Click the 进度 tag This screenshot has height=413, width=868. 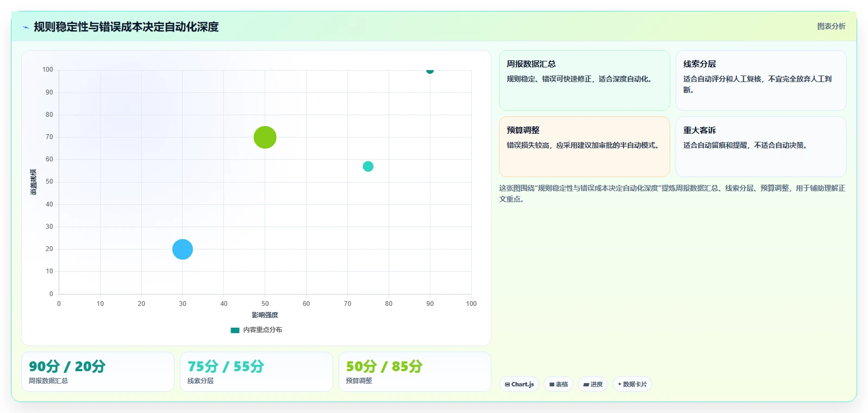click(x=593, y=384)
